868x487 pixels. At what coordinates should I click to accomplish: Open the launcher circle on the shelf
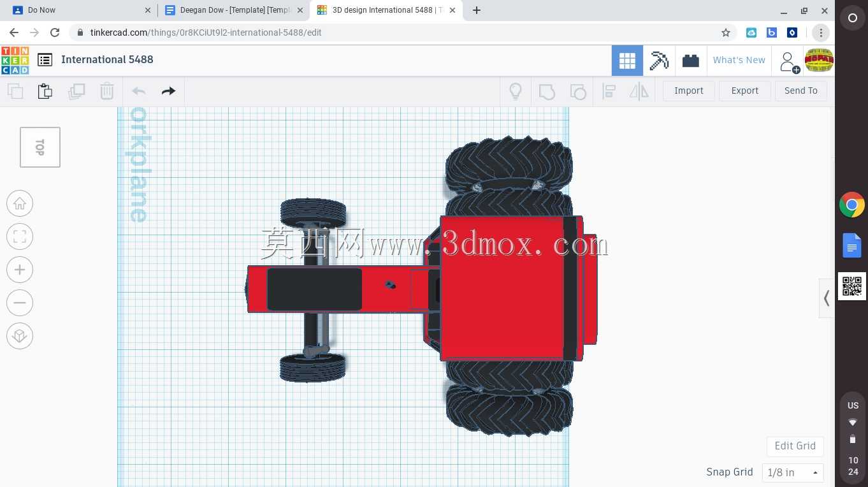(x=852, y=18)
